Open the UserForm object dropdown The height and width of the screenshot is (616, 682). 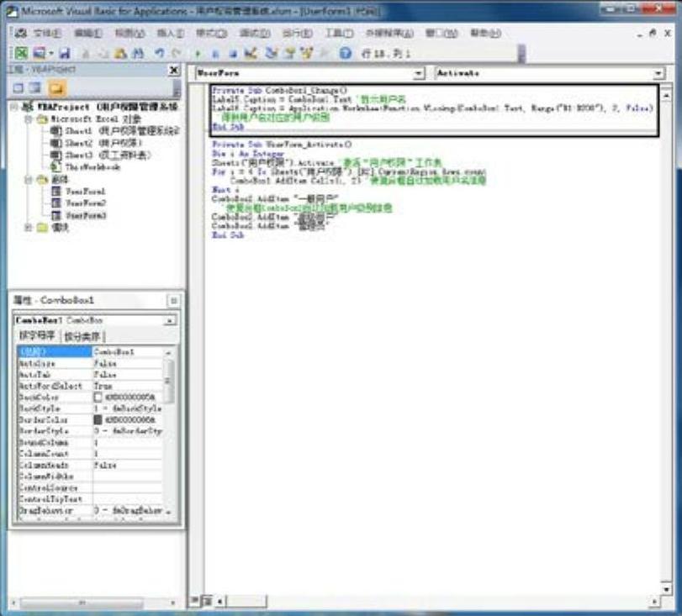tap(418, 73)
